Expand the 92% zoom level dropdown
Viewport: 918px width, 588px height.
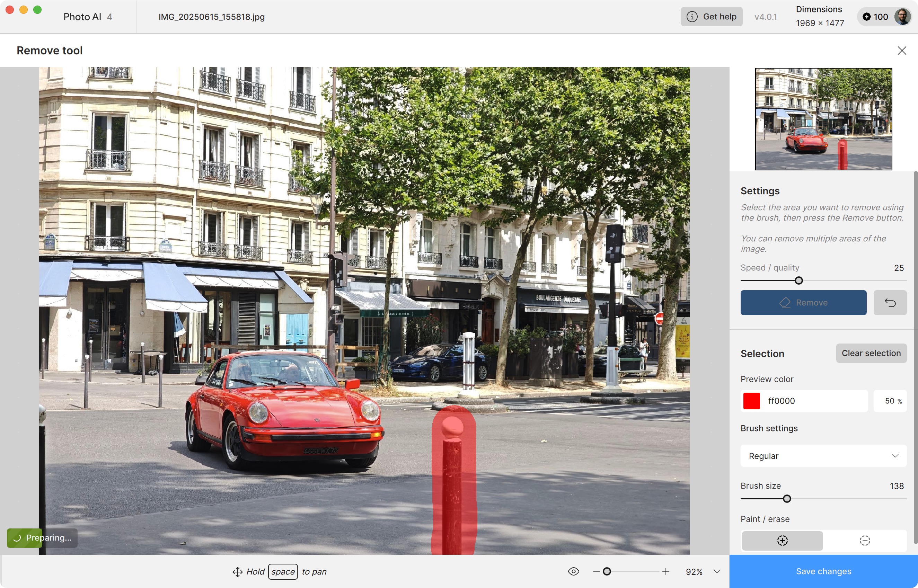click(x=717, y=572)
